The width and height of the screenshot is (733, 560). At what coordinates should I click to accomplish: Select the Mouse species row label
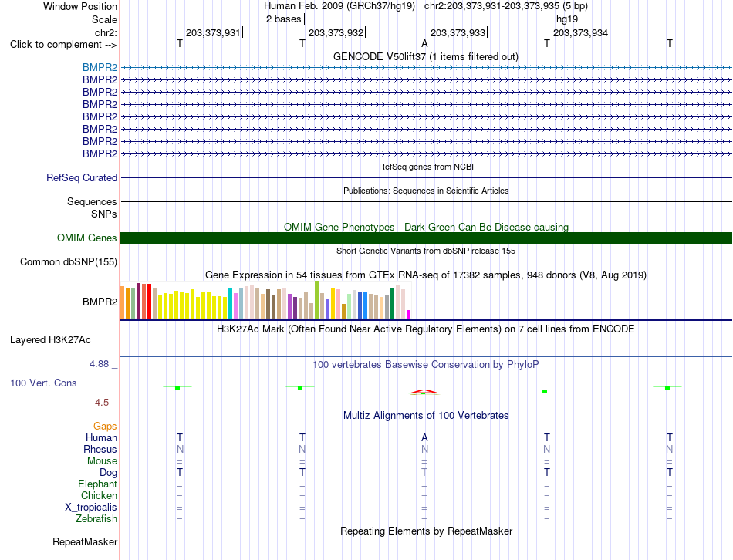pyautogui.click(x=102, y=461)
